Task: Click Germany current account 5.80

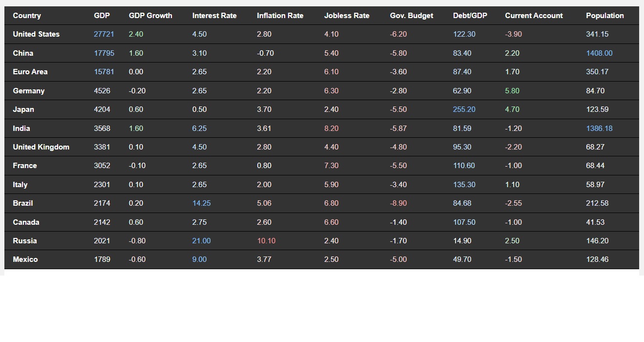Action: point(512,91)
